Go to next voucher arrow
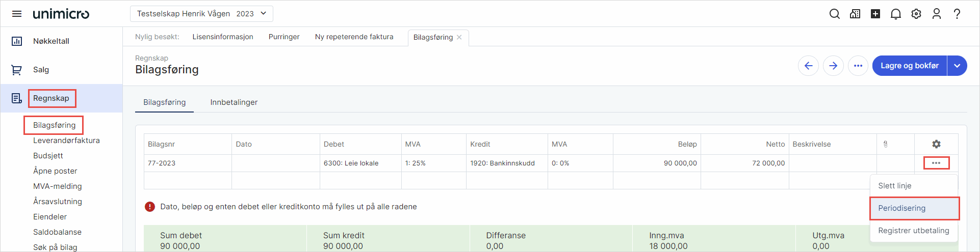Viewport: 980px width, 252px height. [x=833, y=66]
